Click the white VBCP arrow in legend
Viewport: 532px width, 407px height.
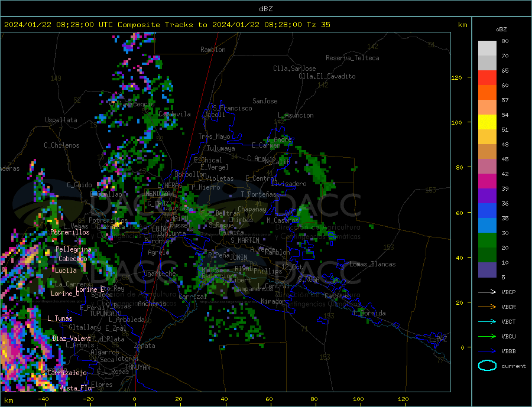tap(487, 292)
